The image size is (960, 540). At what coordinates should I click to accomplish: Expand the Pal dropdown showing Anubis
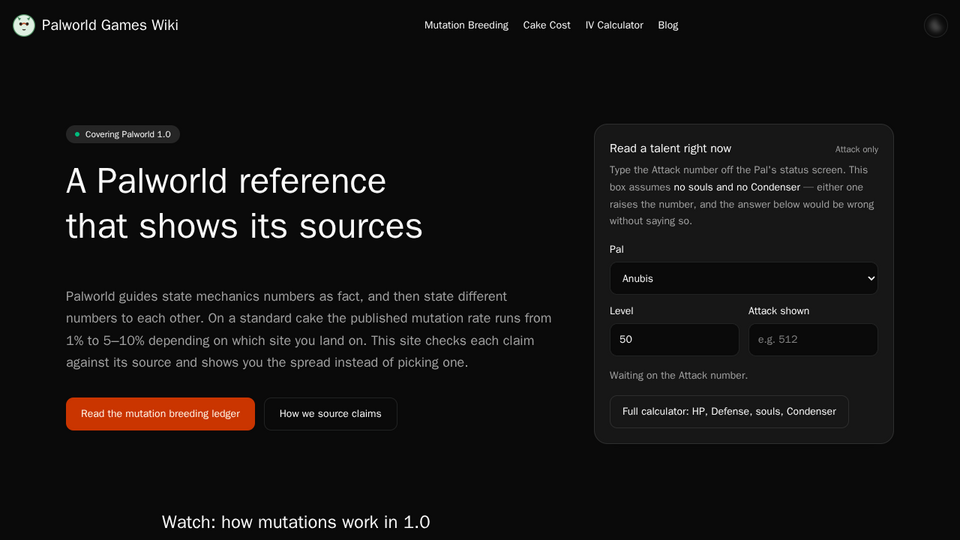tap(744, 279)
